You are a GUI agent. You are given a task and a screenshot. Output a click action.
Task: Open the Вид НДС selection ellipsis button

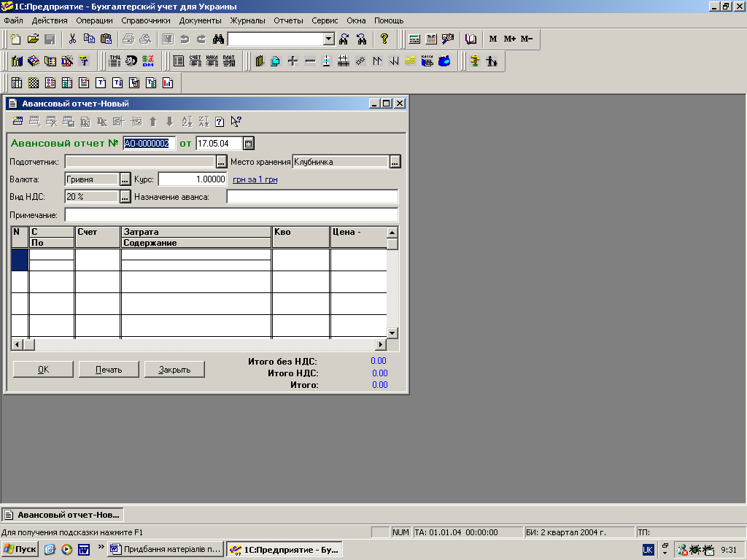(125, 197)
